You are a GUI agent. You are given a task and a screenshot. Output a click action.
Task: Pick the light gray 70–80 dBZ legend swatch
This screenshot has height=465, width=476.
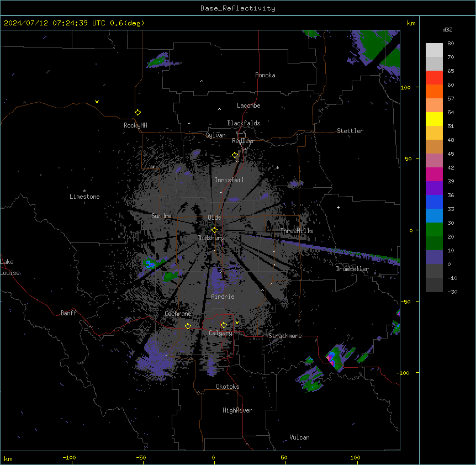(x=434, y=50)
